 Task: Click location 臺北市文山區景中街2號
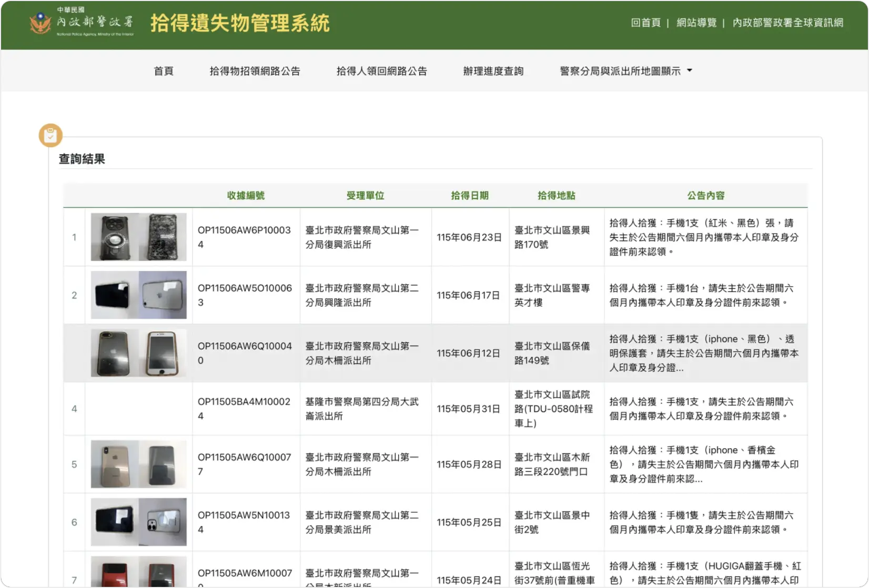(552, 522)
